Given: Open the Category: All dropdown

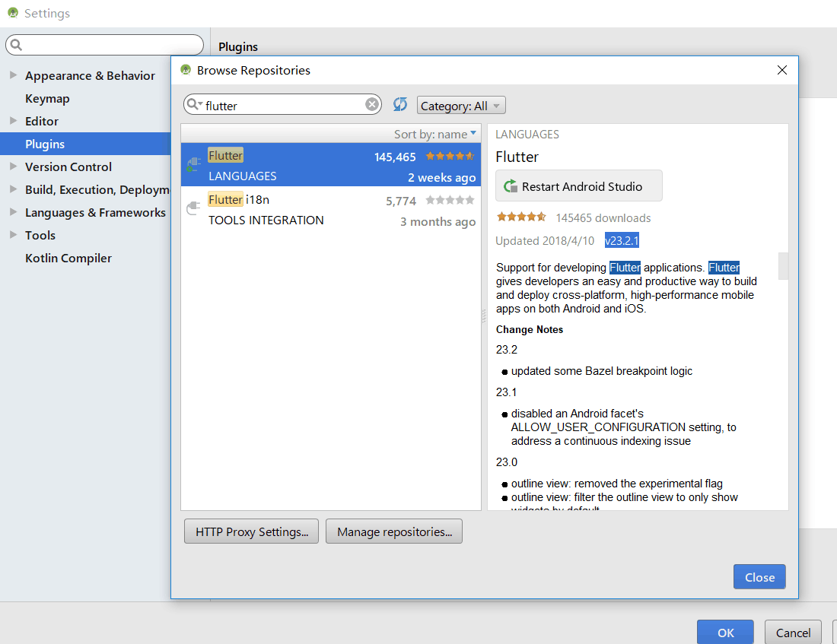Looking at the screenshot, I should pyautogui.click(x=460, y=106).
